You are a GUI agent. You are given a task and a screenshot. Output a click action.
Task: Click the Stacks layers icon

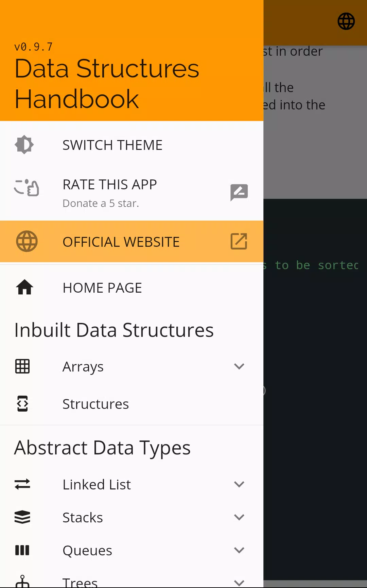pyautogui.click(x=22, y=517)
